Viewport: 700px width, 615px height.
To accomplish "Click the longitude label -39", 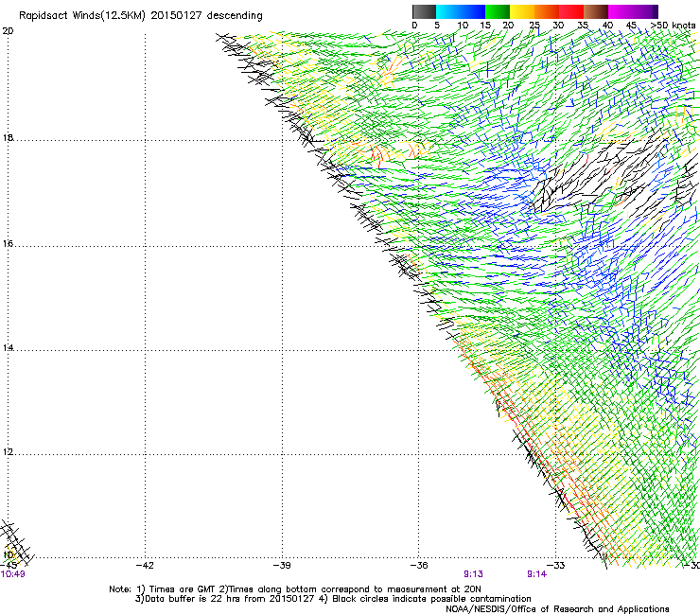I will (x=282, y=566).
